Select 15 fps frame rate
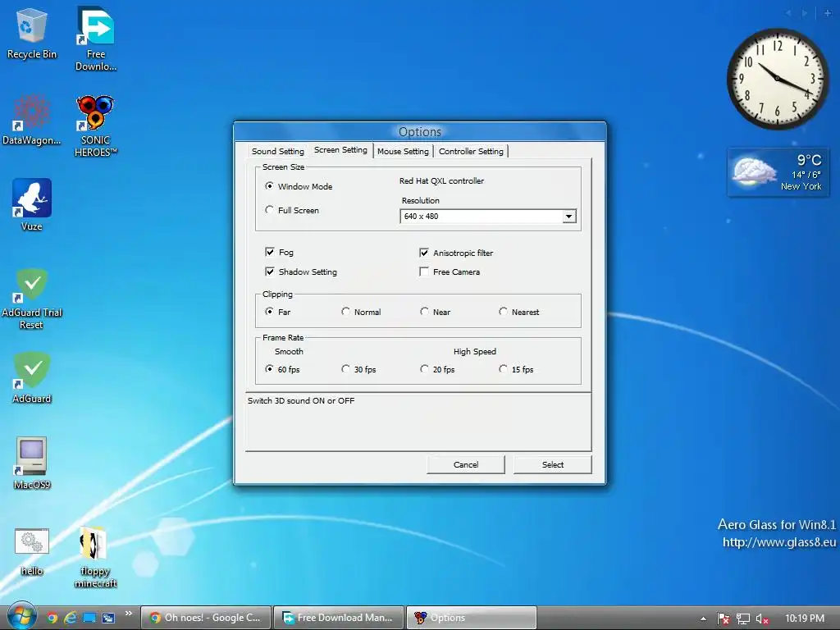 (504, 369)
